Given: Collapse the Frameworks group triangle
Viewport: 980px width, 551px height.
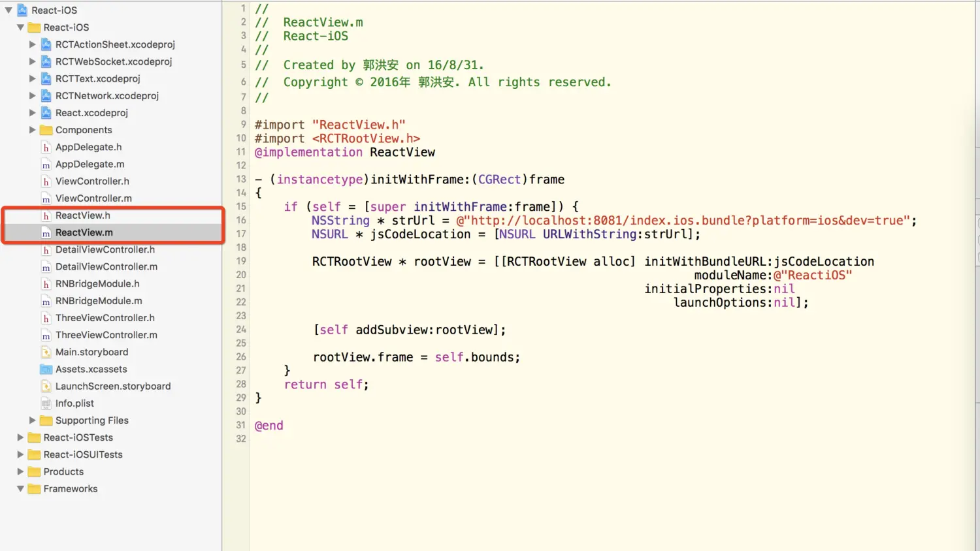Looking at the screenshot, I should (20, 488).
